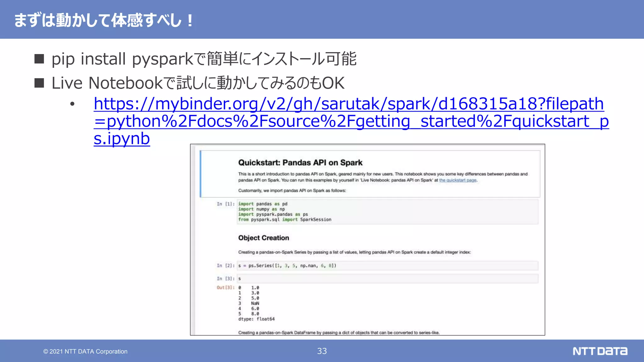Click the In [1]: prompt label
Screen dimensions: 644x362
click(x=225, y=204)
